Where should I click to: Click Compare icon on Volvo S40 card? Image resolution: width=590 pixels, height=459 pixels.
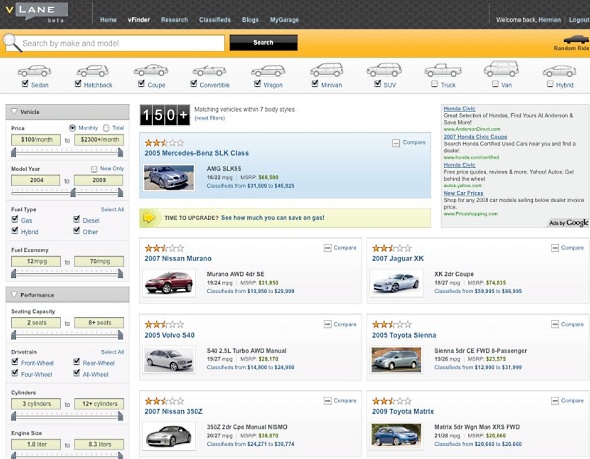327,324
